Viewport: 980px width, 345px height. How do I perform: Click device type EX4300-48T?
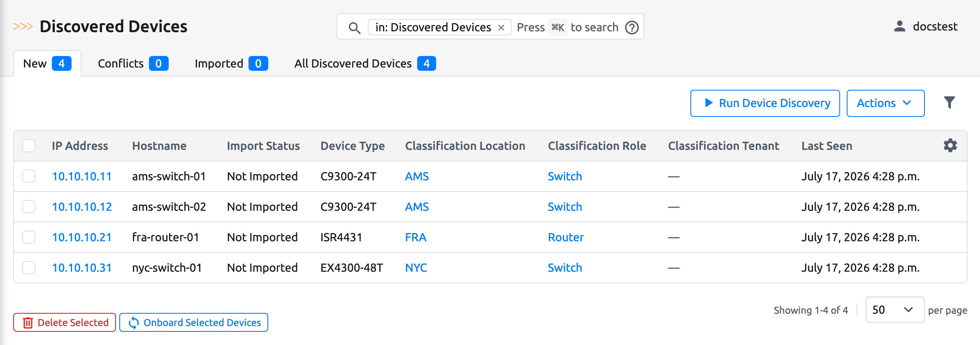[352, 268]
